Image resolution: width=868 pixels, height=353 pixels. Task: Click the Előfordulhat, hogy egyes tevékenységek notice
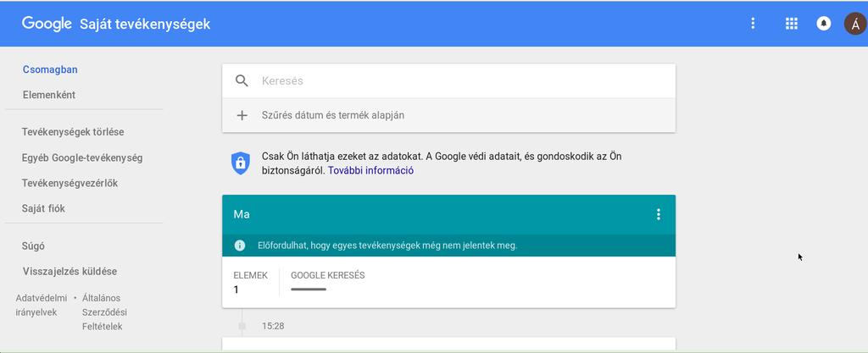(387, 245)
